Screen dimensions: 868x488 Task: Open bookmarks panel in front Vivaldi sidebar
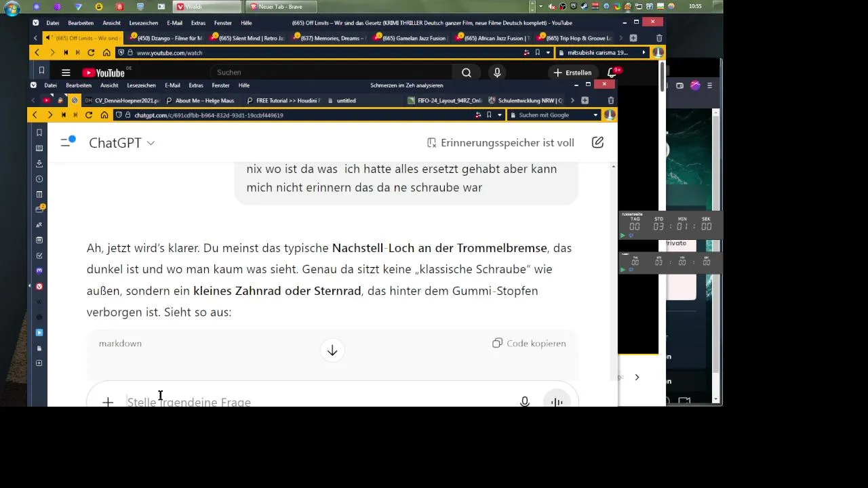click(x=39, y=133)
